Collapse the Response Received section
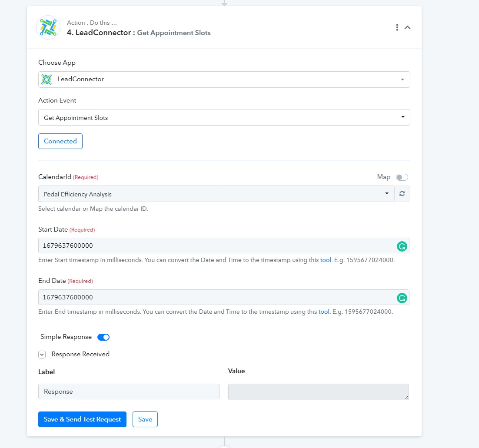 (42, 354)
